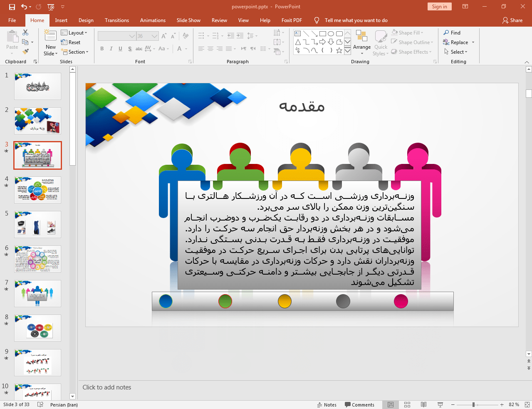The width and height of the screenshot is (532, 409).
Task: Decrease font size with the A-down icon
Action: [x=173, y=36]
